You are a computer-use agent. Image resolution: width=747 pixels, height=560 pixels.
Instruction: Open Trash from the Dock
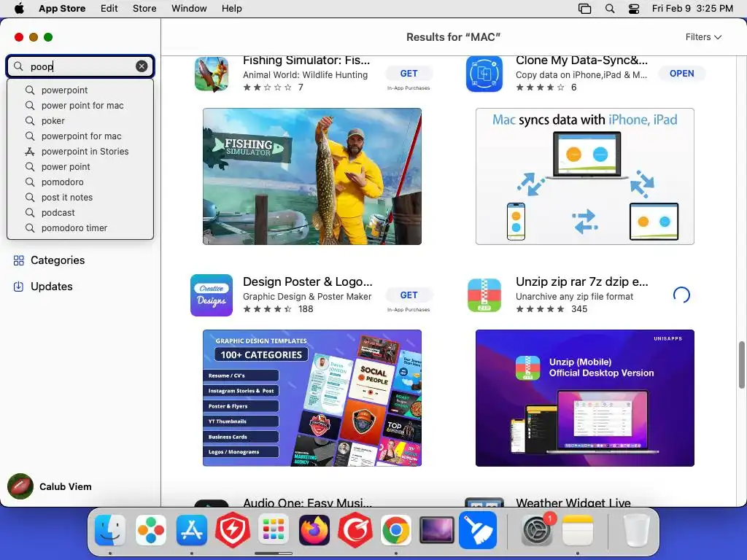(637, 529)
